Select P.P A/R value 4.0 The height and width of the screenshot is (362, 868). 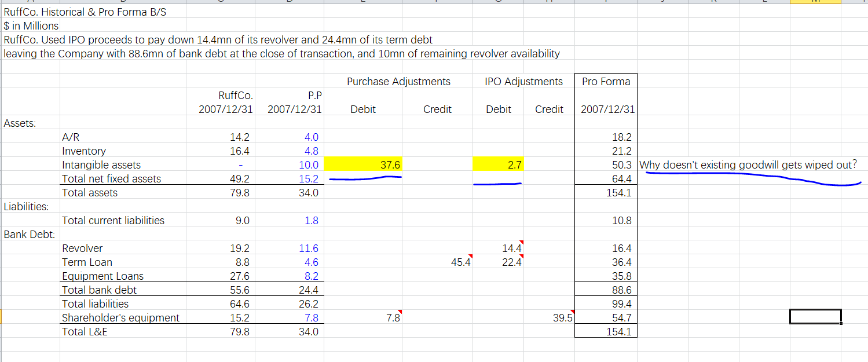(x=311, y=137)
